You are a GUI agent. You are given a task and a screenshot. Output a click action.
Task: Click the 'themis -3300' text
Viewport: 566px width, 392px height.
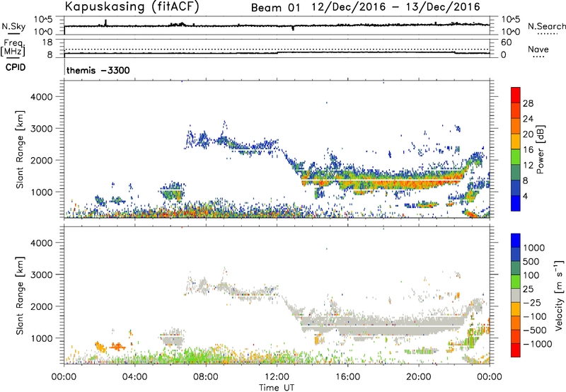coord(98,70)
